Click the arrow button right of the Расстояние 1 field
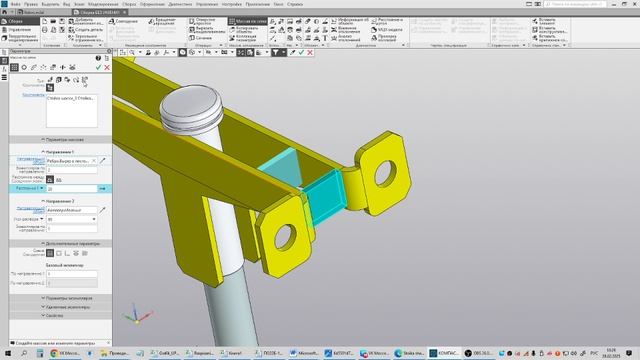This screenshot has width=640, height=360. 102,189
